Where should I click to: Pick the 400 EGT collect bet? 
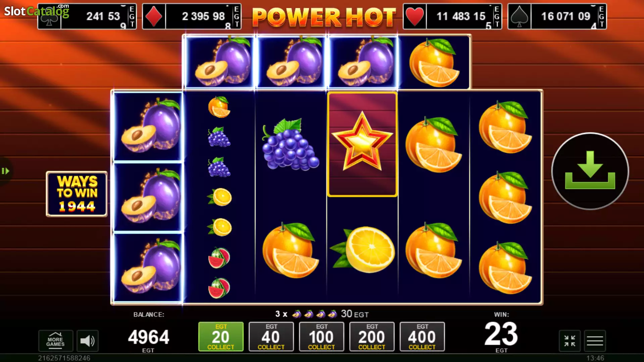coord(422,337)
